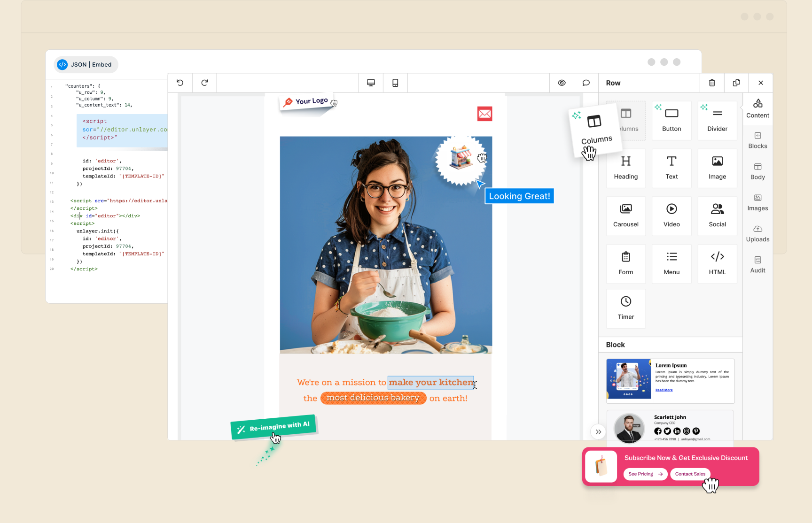Switch to desktop preview mode

click(371, 83)
